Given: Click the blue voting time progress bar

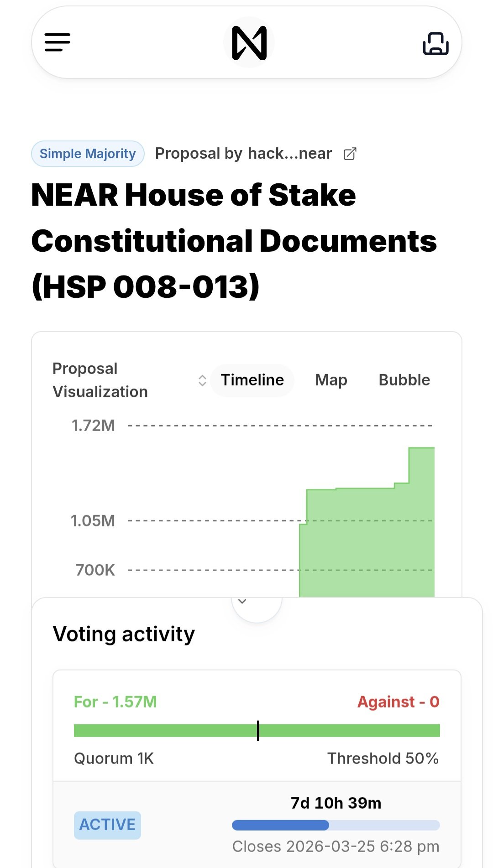Looking at the screenshot, I should click(x=280, y=825).
